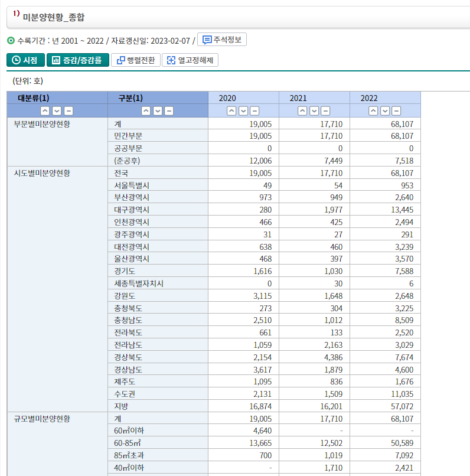Select the 경상남도 row label
This screenshot has width=470, height=476.
click(128, 370)
